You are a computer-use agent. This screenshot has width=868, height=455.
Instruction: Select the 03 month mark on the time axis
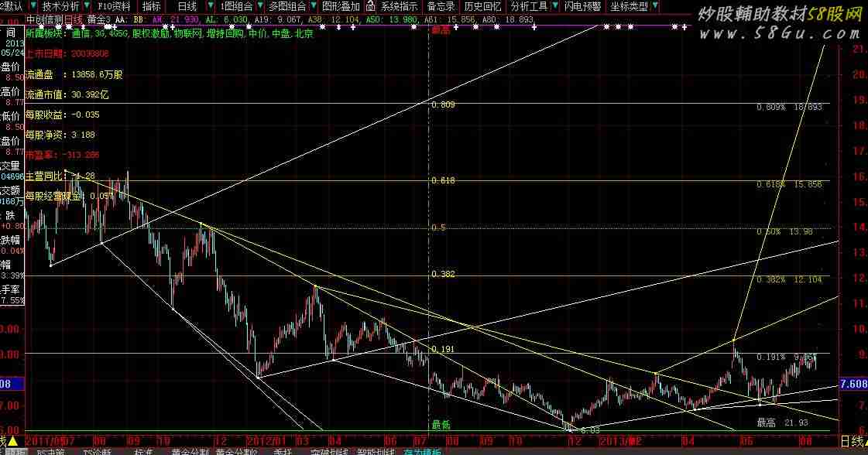coord(302,441)
